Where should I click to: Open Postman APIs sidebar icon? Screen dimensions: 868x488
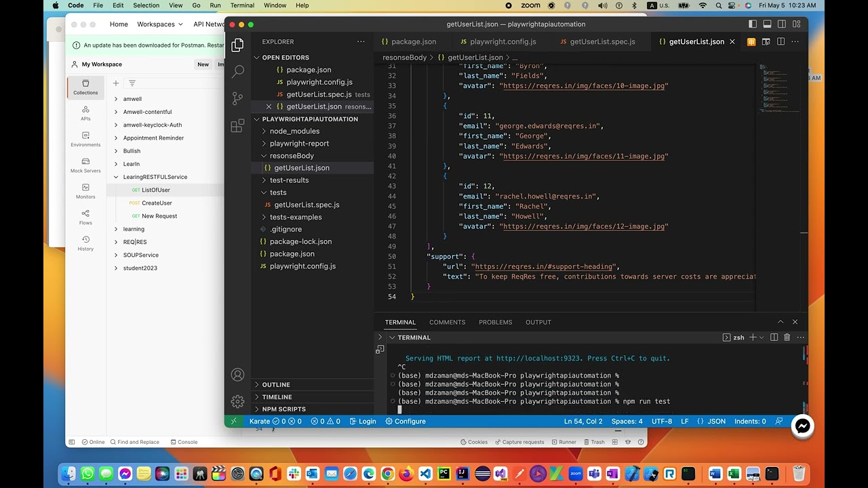[85, 113]
